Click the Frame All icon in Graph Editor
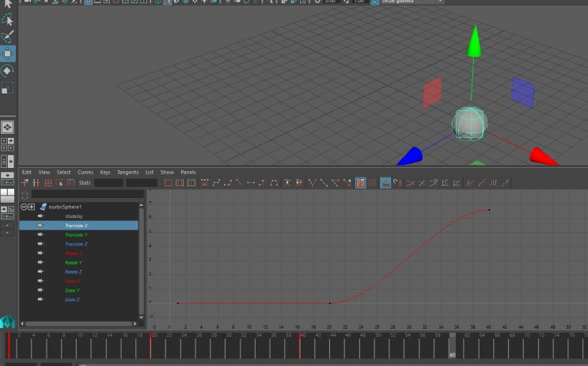 coord(169,183)
